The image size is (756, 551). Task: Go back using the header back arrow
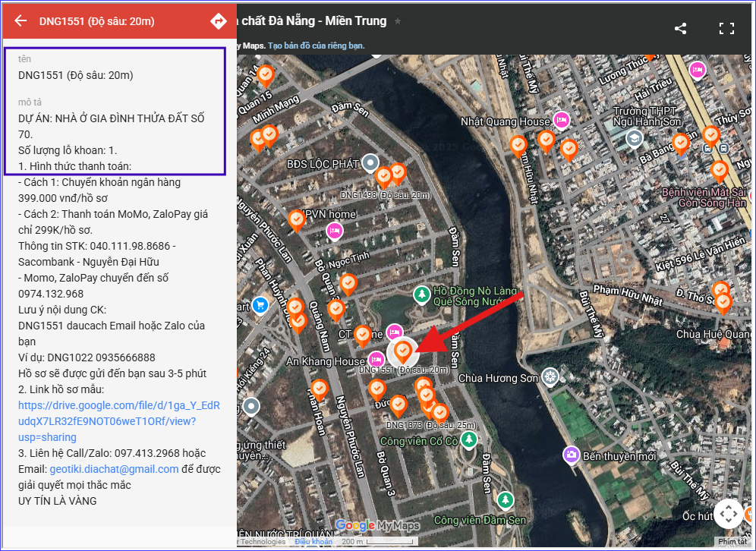pos(20,20)
